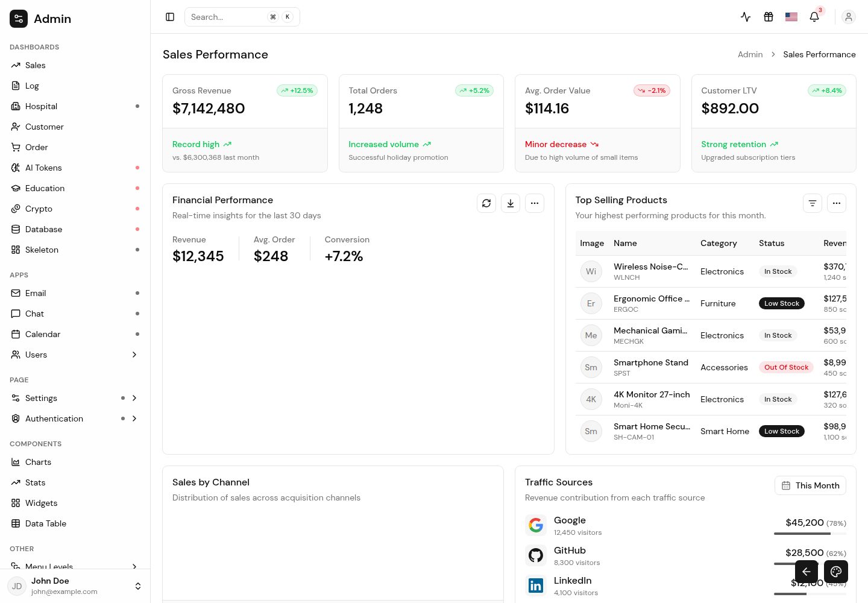Refresh the Financial Performance data

(486, 203)
